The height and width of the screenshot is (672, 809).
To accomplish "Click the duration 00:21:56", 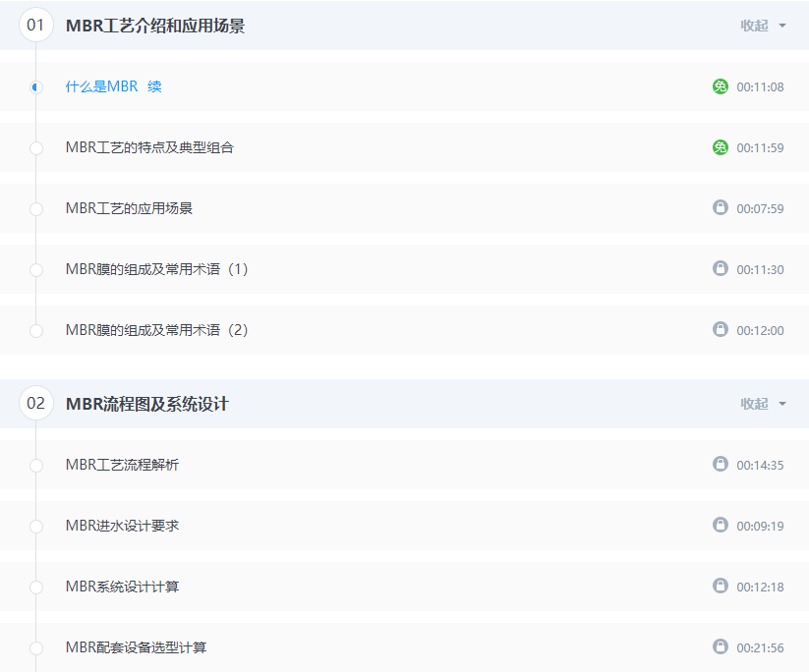I will tap(760, 647).
